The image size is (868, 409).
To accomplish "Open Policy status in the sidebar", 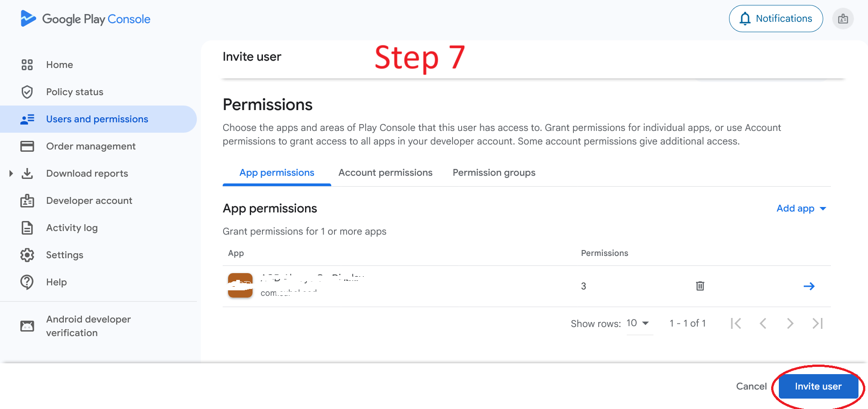I will 75,92.
